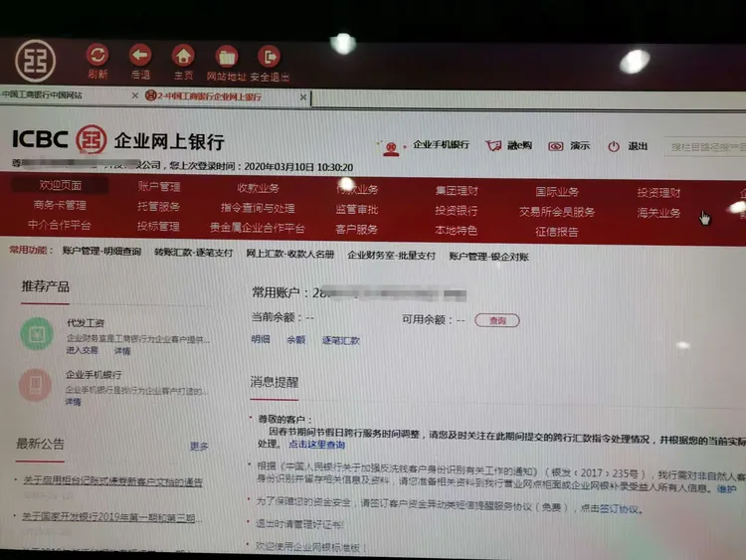Open announcement 关于国家开发银行2019年第一期和第三期
Image resolution: width=746 pixels, height=560 pixels.
click(111, 517)
